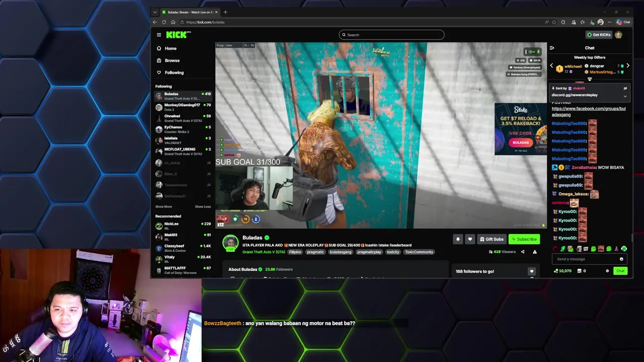The width and height of the screenshot is (644, 362).
Task: Click the browser home icon
Action: 173,22
